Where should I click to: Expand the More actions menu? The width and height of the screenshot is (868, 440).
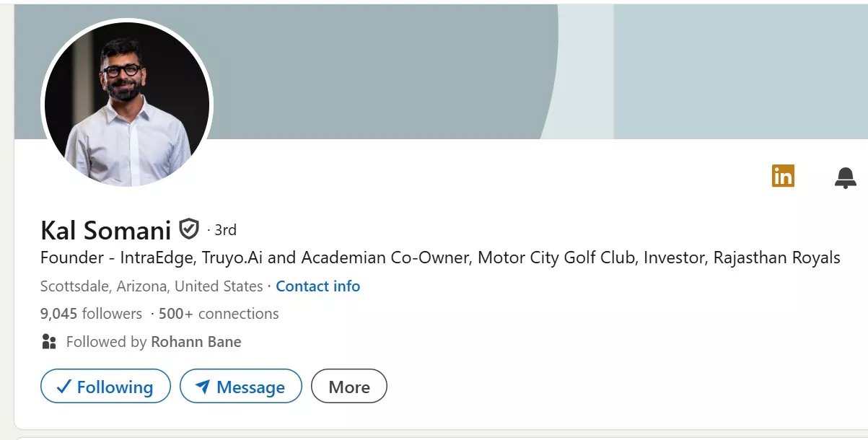click(x=349, y=387)
